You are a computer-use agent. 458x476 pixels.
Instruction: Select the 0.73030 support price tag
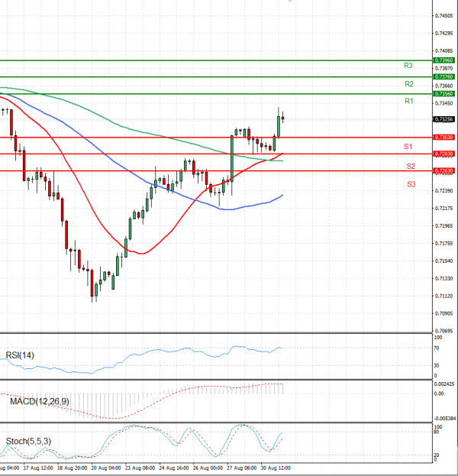pos(443,138)
